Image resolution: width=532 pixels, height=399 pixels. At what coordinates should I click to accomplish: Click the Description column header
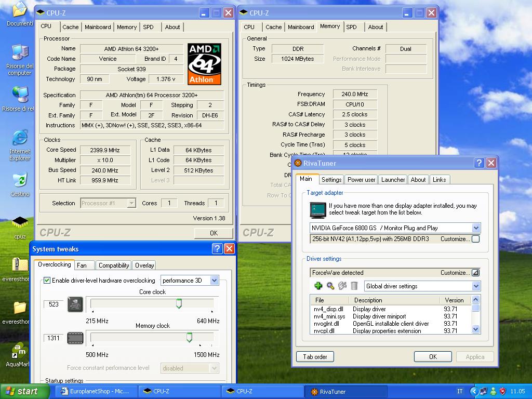tap(395, 300)
